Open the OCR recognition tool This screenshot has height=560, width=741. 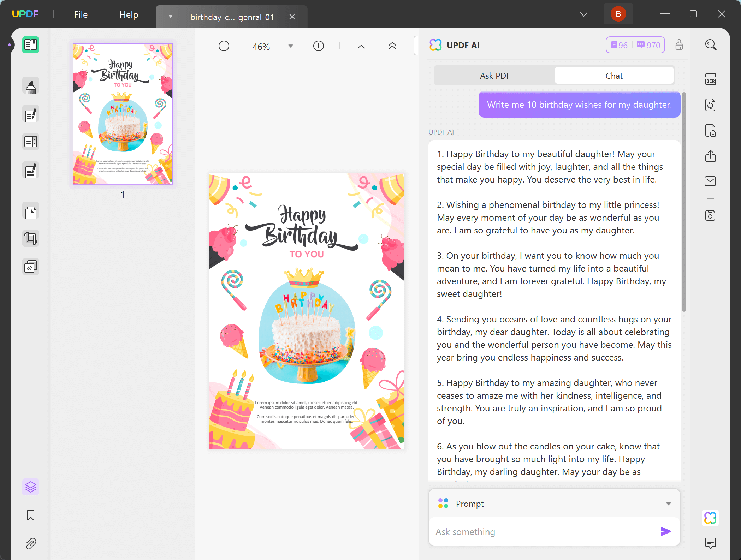710,79
